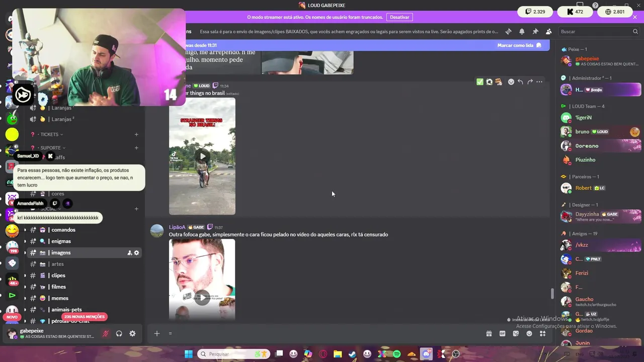
Task: Click Desativar streamer mode button
Action: pyautogui.click(x=399, y=17)
